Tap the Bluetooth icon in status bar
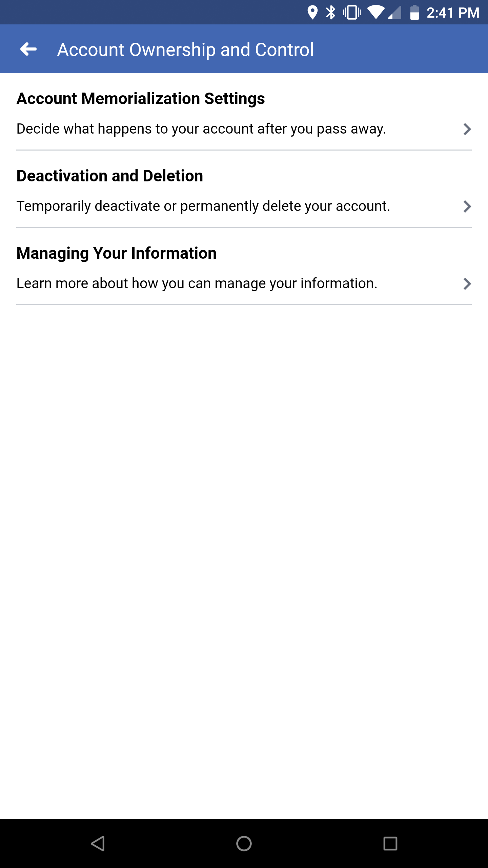Image resolution: width=488 pixels, height=868 pixels. (330, 13)
